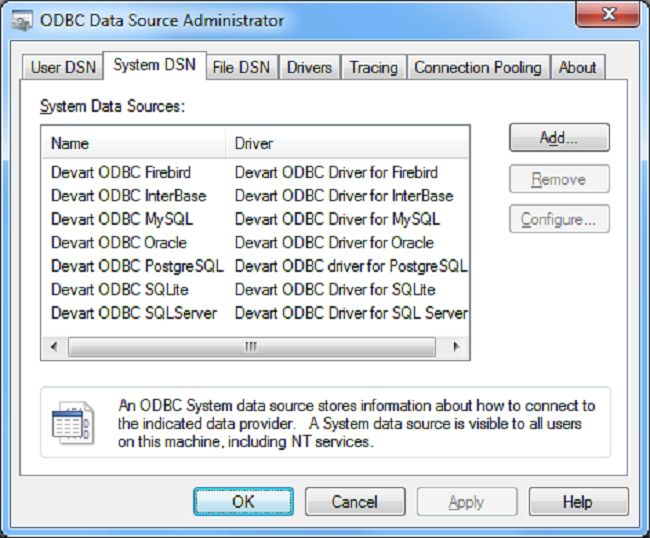This screenshot has height=538, width=650.
Task: Click the Apply button
Action: pyautogui.click(x=467, y=502)
